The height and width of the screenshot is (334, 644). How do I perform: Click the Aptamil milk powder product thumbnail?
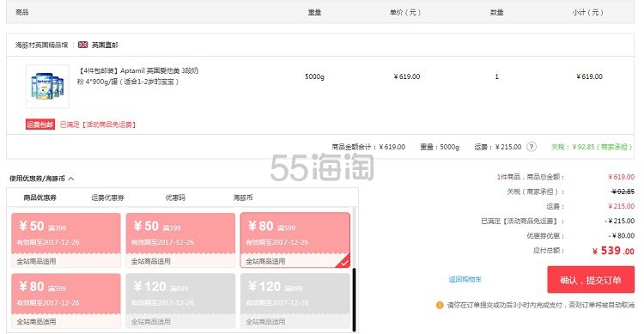tap(47, 86)
